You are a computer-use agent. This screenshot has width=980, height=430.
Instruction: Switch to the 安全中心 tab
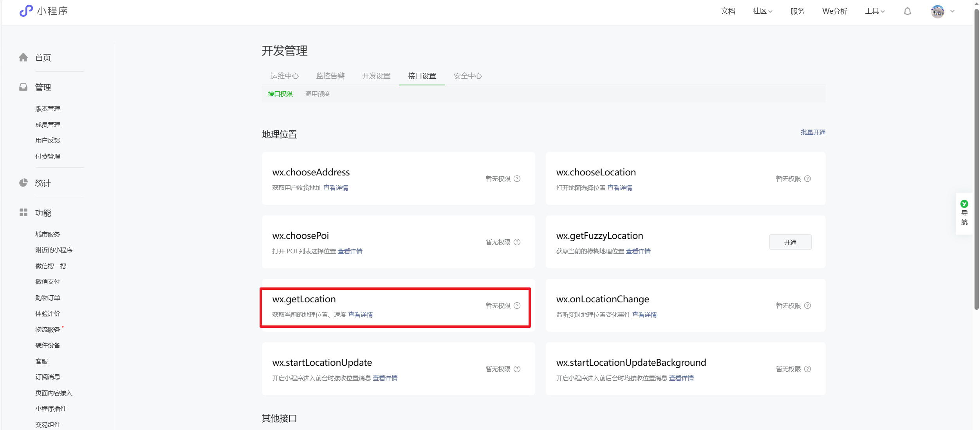pos(467,76)
